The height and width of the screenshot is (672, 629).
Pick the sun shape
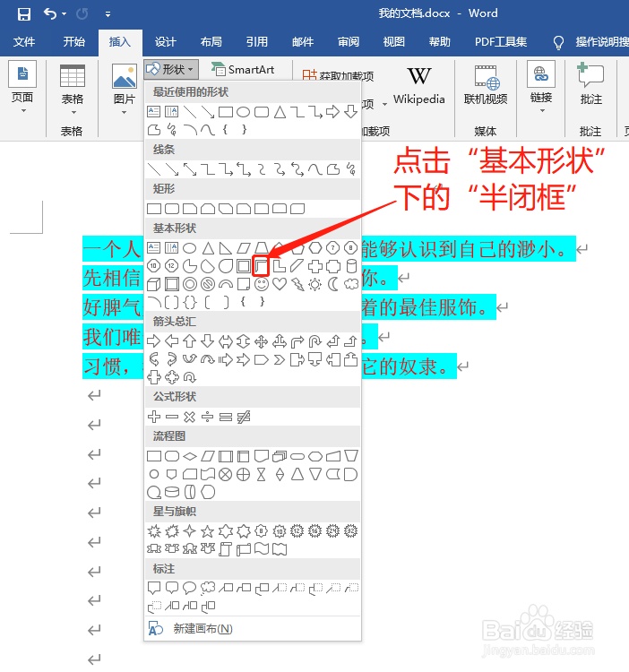314,284
